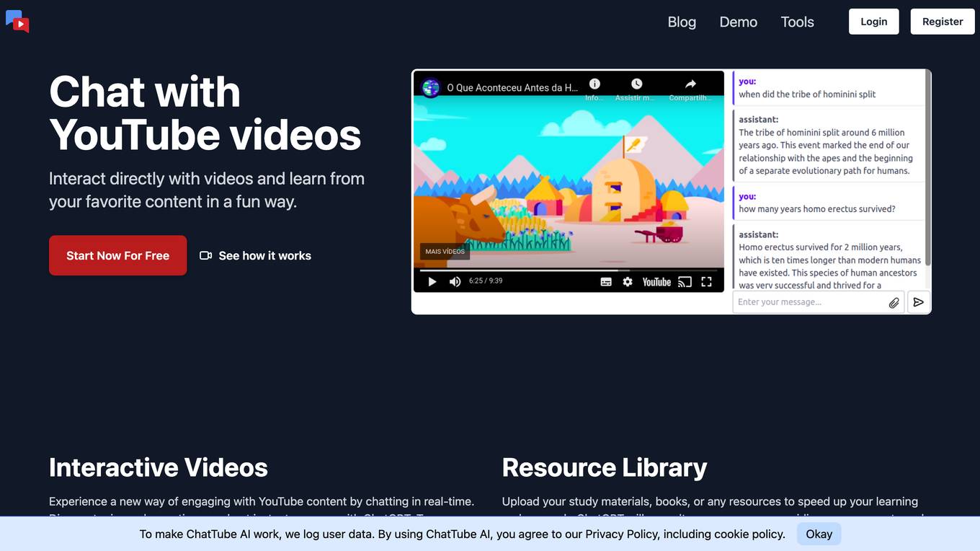
Task: Click the send message arrow icon
Action: 918,302
